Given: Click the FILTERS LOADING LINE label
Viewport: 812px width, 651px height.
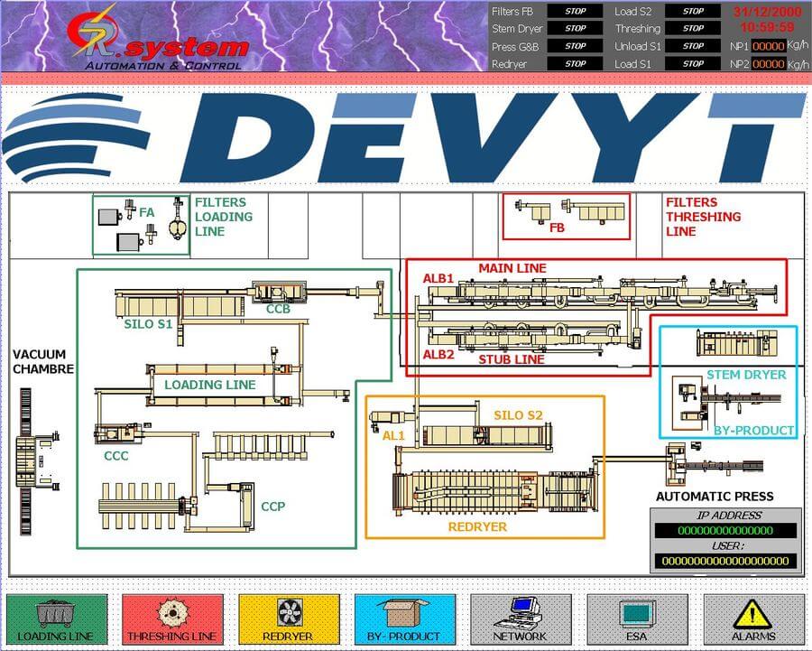Looking at the screenshot, I should (x=224, y=217).
